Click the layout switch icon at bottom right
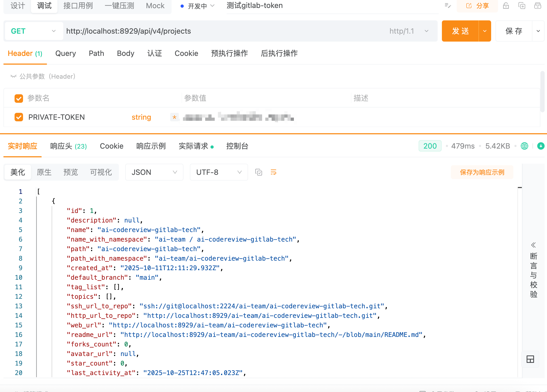 coord(530,359)
